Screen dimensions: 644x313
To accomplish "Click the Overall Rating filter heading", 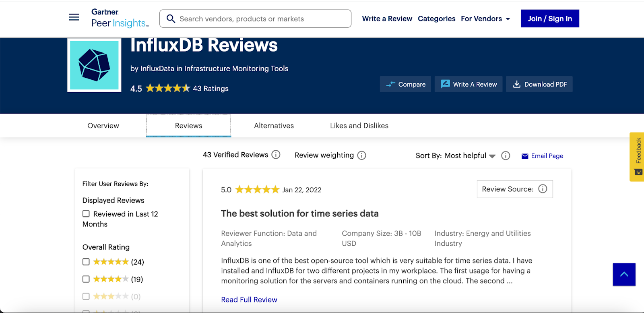I will 106,247.
